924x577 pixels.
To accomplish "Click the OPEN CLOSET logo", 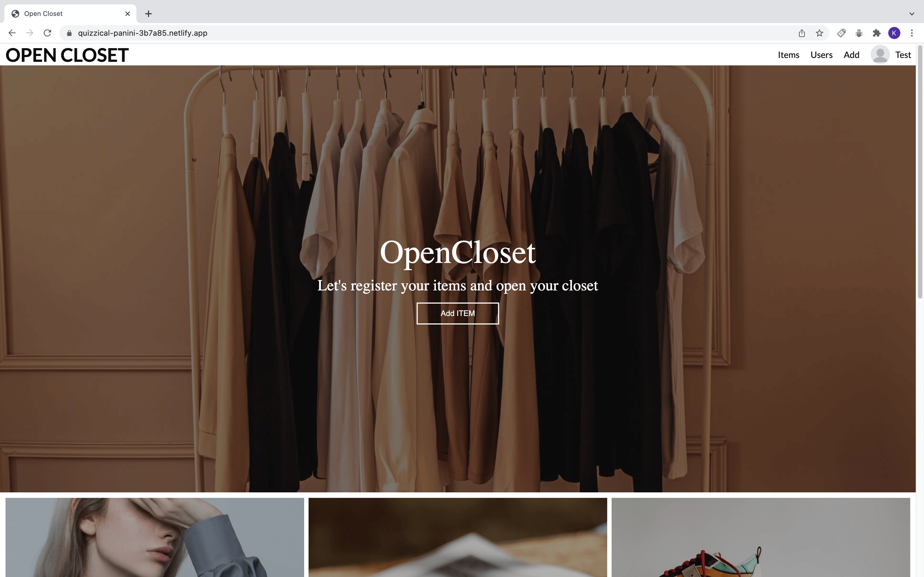I will [67, 55].
